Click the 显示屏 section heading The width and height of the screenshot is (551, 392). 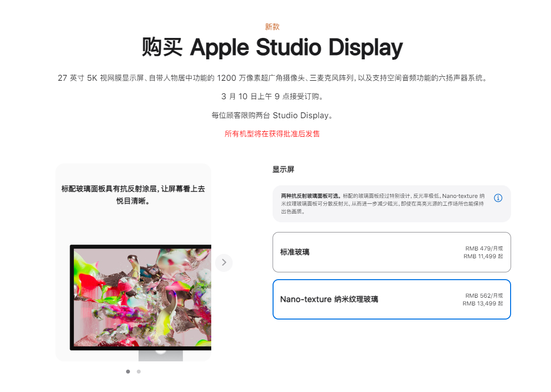click(283, 169)
